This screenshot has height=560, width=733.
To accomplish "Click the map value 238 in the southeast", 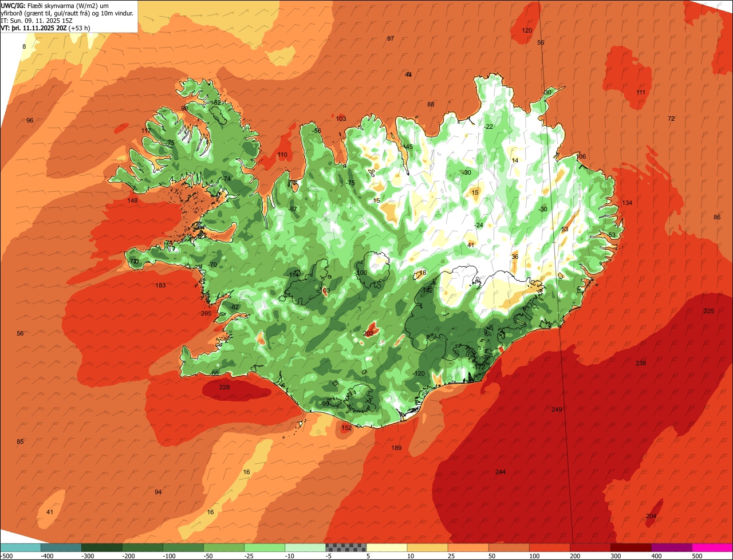I will tap(641, 363).
